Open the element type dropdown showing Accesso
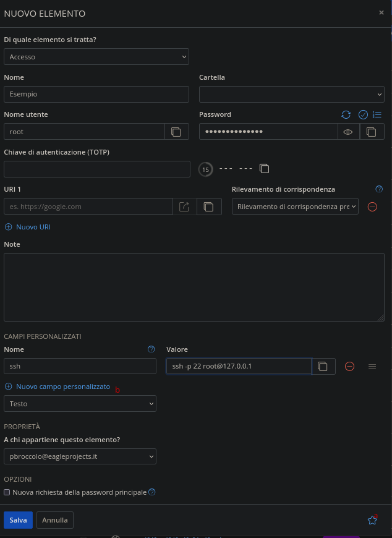The width and height of the screenshot is (392, 538). [x=96, y=57]
